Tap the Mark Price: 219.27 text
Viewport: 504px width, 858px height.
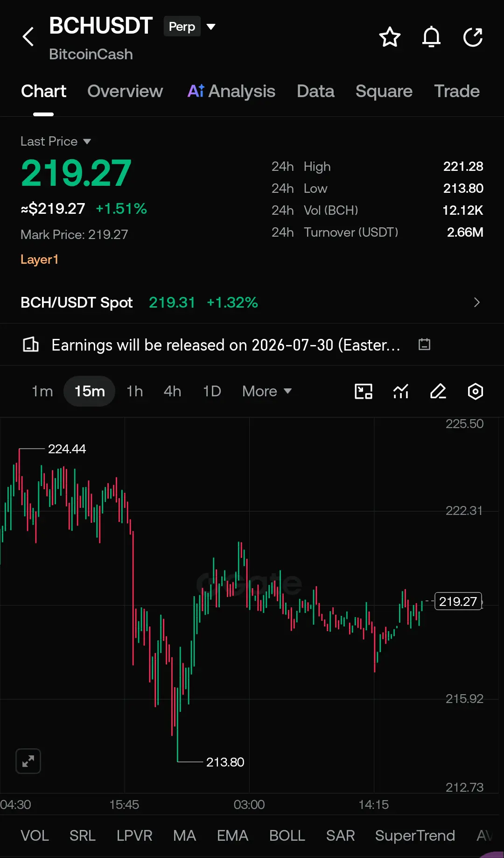[74, 234]
